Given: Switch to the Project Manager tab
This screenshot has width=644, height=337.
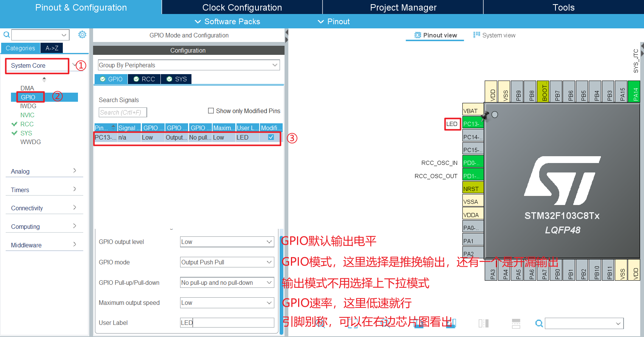Looking at the screenshot, I should (x=403, y=7).
